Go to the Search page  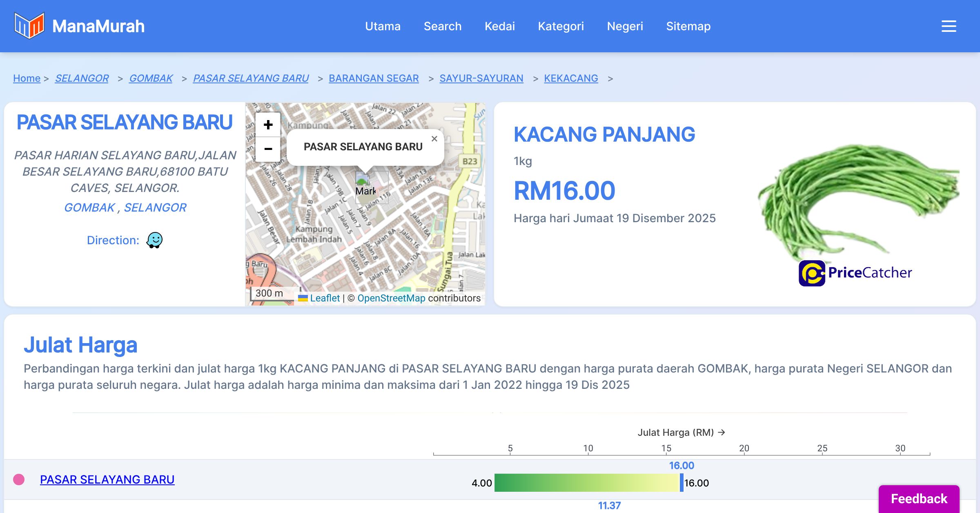coord(442,26)
